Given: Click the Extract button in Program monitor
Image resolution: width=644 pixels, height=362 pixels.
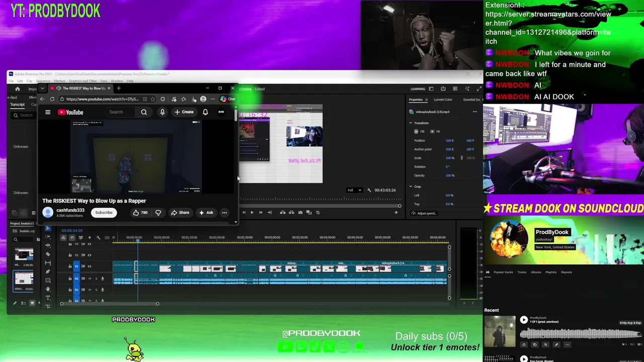Looking at the screenshot, I should click(291, 212).
